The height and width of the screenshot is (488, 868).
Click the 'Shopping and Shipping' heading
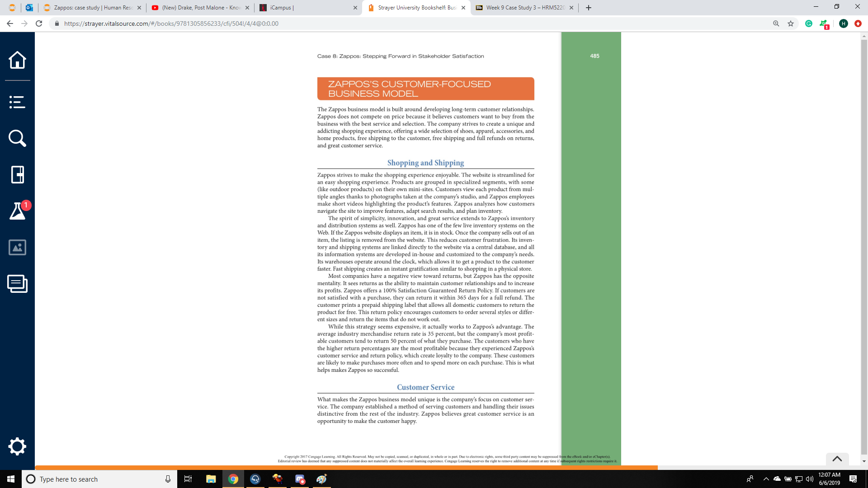[425, 163]
